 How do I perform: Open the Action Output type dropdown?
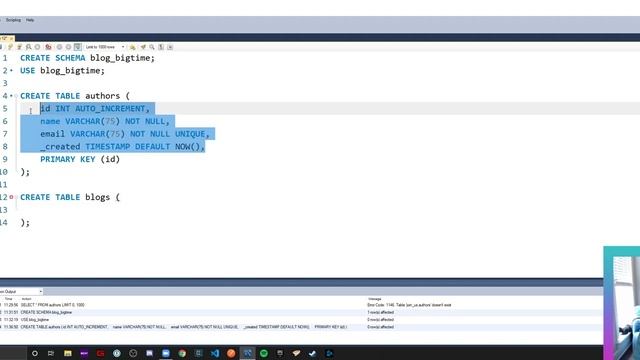[x=21, y=292]
